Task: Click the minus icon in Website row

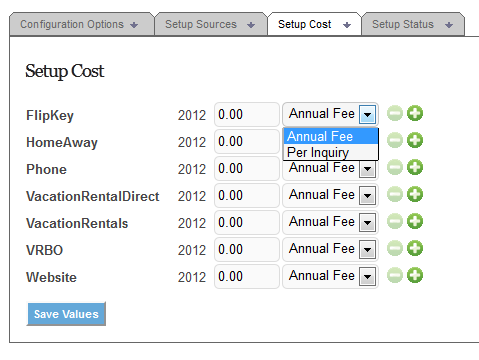Action: (x=395, y=275)
